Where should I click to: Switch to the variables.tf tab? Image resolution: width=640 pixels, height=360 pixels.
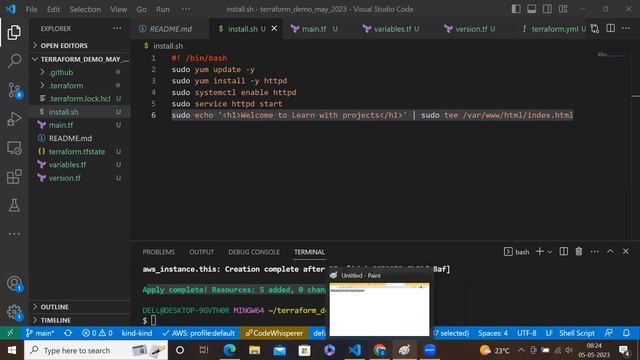pos(392,29)
